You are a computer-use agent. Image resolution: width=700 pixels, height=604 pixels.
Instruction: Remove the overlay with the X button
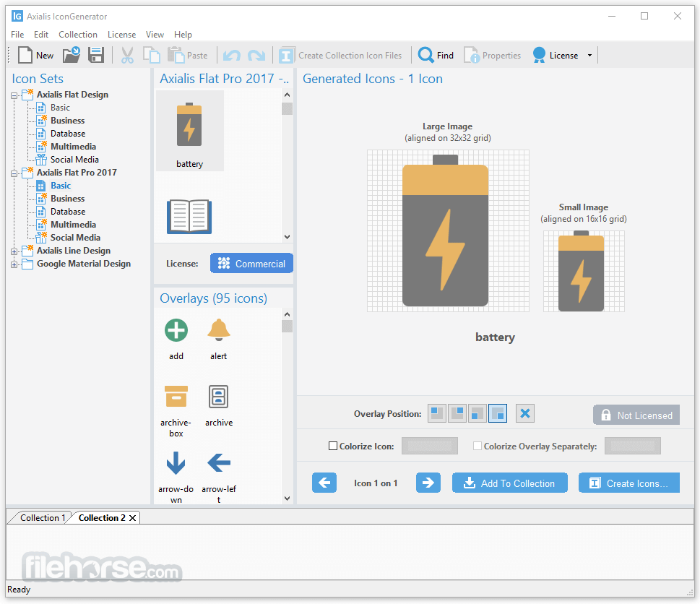pos(525,413)
